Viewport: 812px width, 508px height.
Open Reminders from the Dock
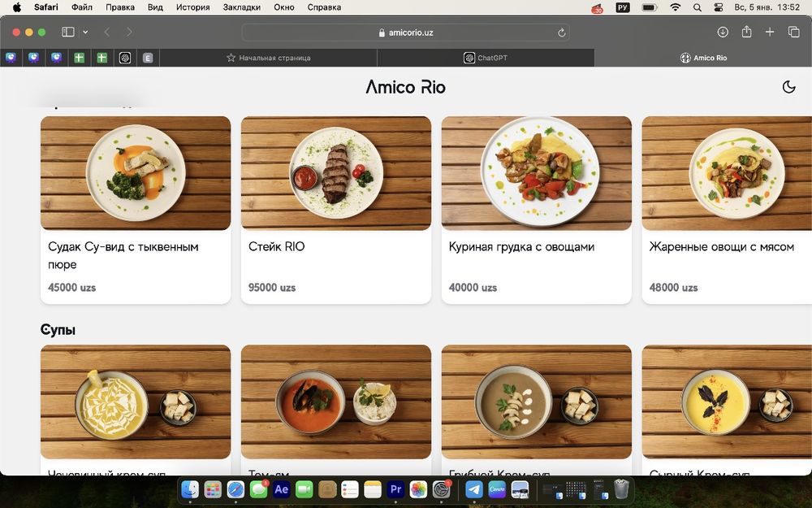coord(349,488)
